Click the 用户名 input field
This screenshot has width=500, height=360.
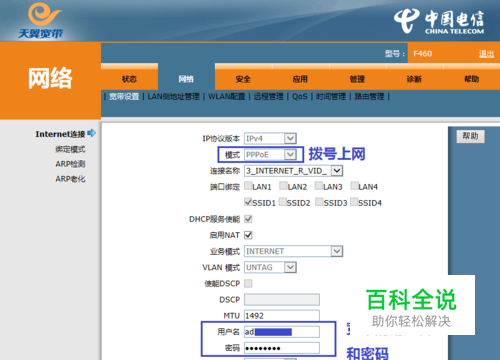(282, 332)
